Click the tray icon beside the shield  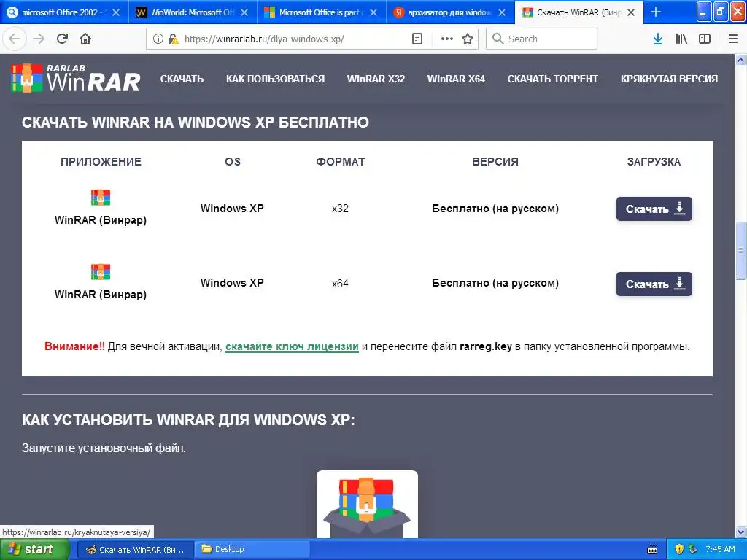coord(693,549)
